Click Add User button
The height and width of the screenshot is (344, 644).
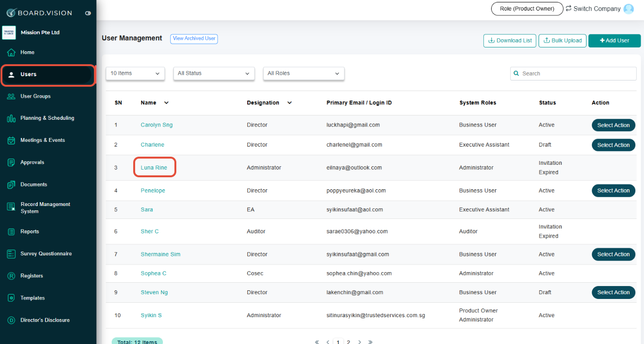pyautogui.click(x=614, y=41)
